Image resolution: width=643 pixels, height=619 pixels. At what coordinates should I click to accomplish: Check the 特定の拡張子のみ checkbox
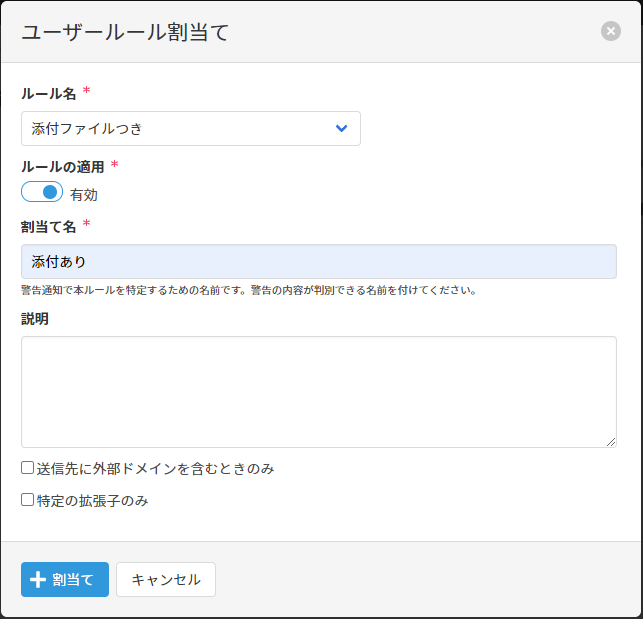28,499
